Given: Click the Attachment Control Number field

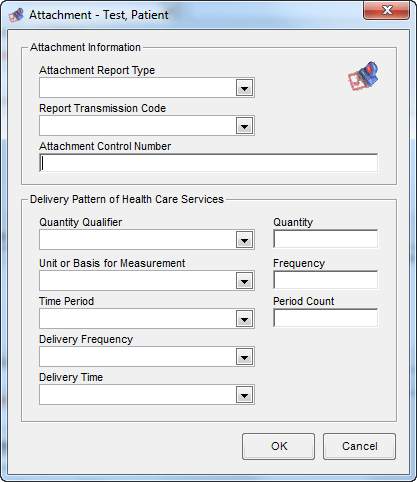Looking at the screenshot, I should coord(209,163).
